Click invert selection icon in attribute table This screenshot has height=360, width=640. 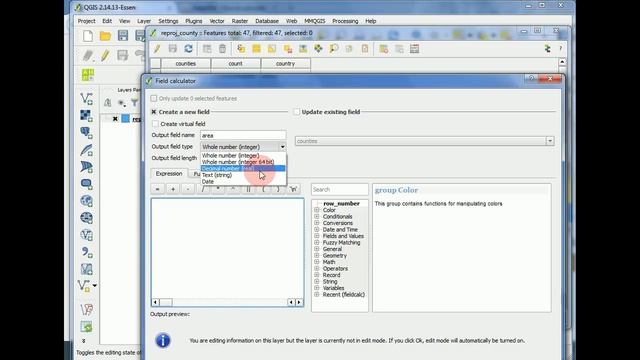click(272, 49)
